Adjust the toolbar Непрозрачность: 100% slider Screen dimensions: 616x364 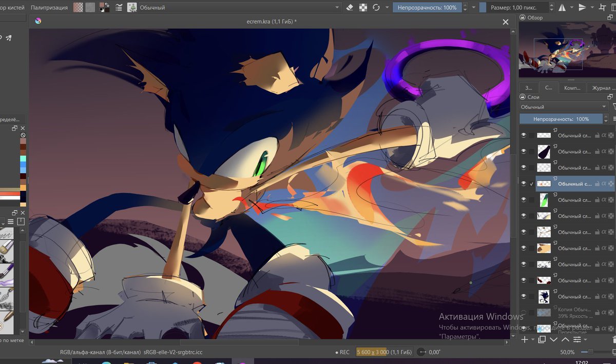point(427,8)
